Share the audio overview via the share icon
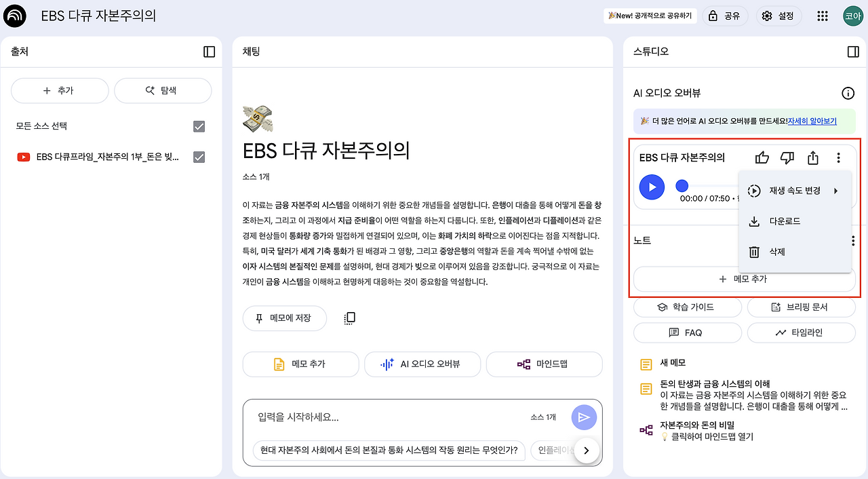Viewport: 868px width, 479px height. [812, 157]
